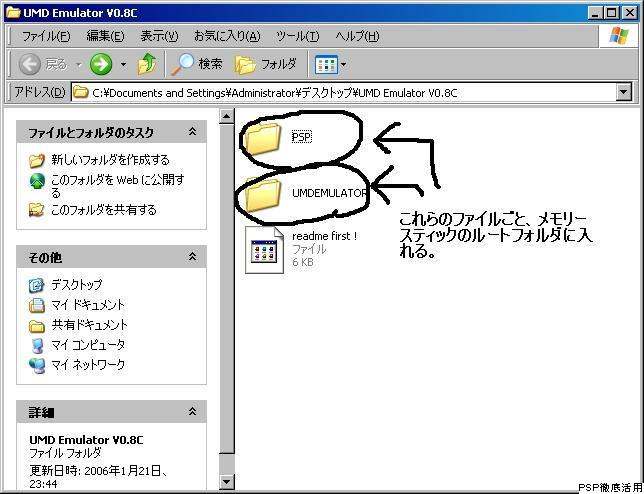Viewport: 644px width, 494px height.
Task: Click the sidebar vertical scrollbar thumb
Action: pyautogui.click(x=227, y=289)
